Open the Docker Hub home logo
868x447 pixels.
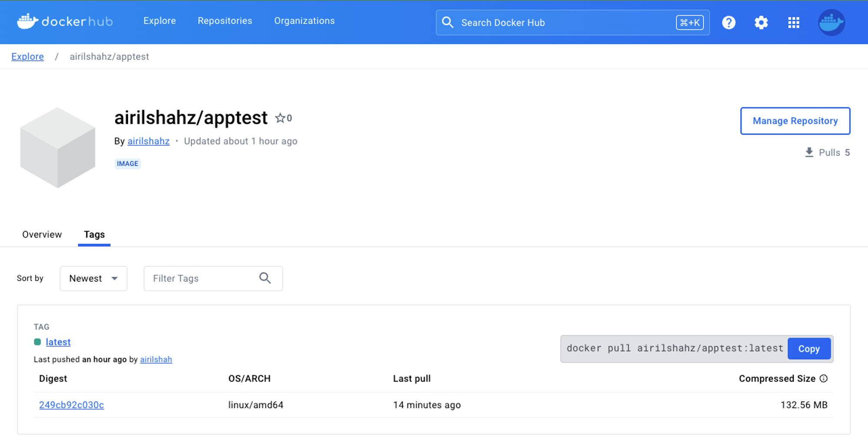pyautogui.click(x=65, y=21)
